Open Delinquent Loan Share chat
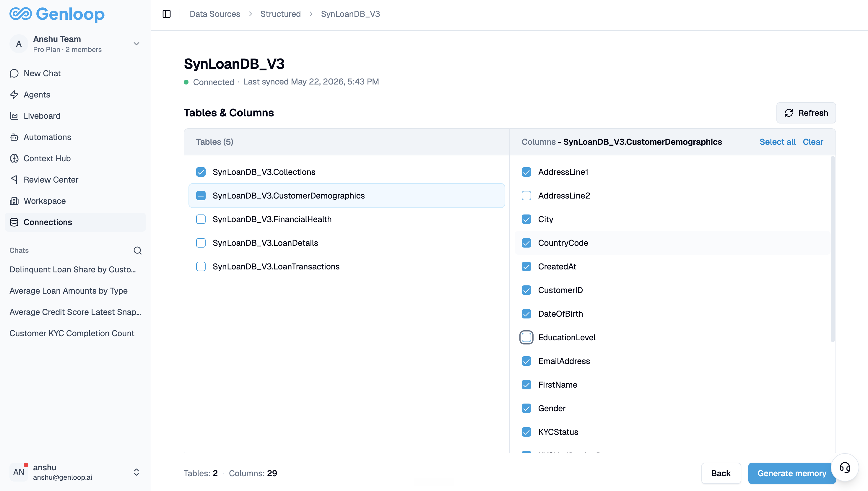The image size is (868, 491). [x=72, y=269]
